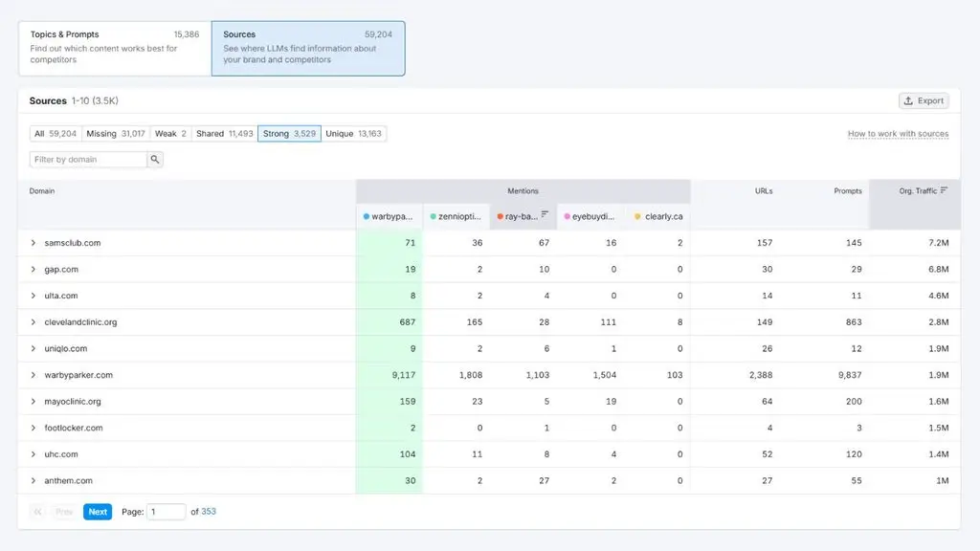Click the 863 prompts cell
The height and width of the screenshot is (551, 980).
tap(854, 322)
